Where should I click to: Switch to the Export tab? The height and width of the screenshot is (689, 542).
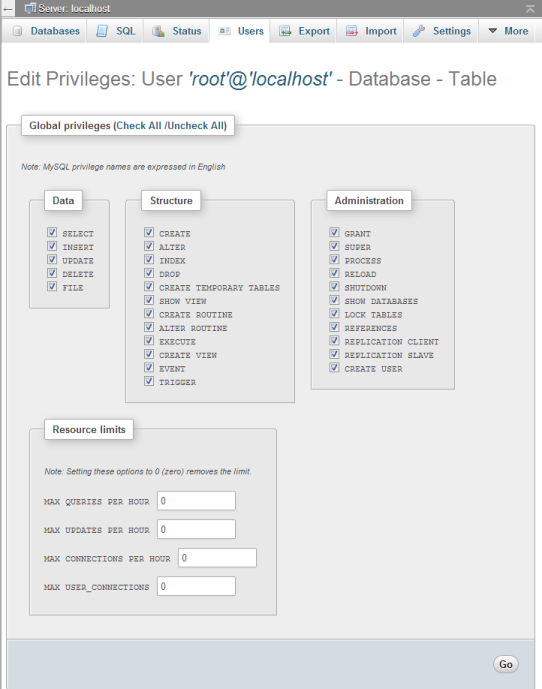click(304, 31)
